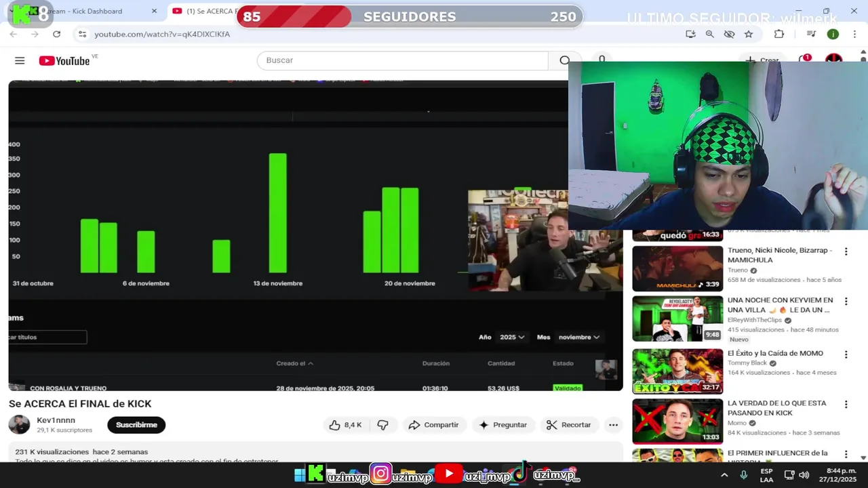Like the video with 8,4 K thumbs up
Viewport: 868px width, 488px height.
pos(346,425)
